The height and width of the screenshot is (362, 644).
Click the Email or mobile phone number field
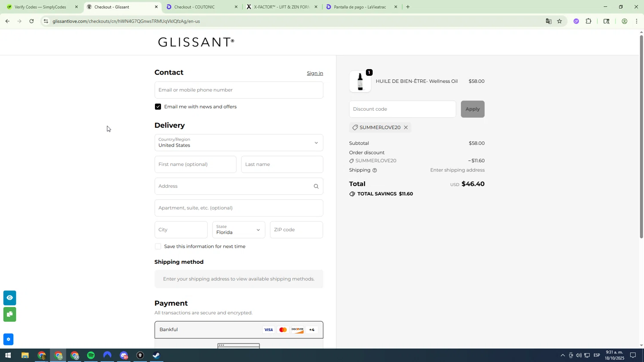pyautogui.click(x=239, y=90)
